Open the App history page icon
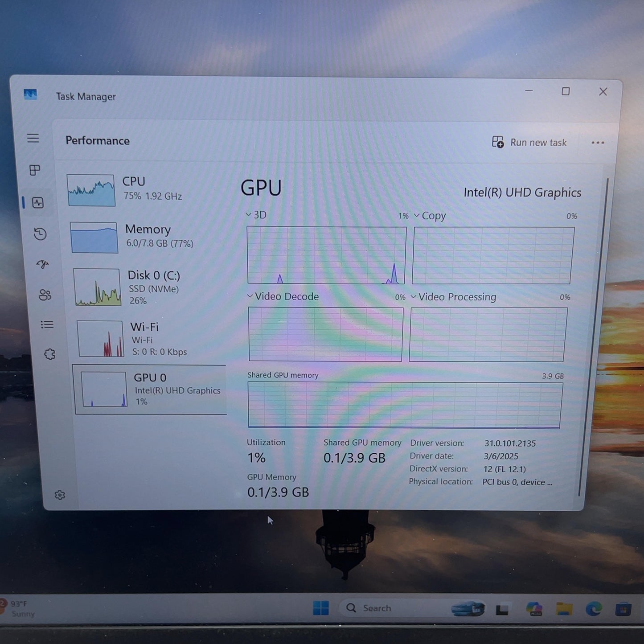Viewport: 644px width, 644px height. (x=41, y=234)
